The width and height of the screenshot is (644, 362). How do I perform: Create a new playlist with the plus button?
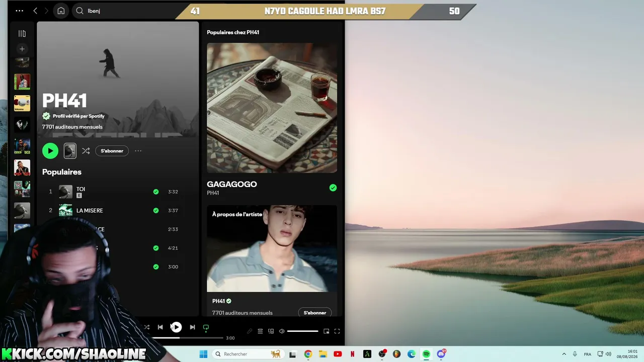22,49
